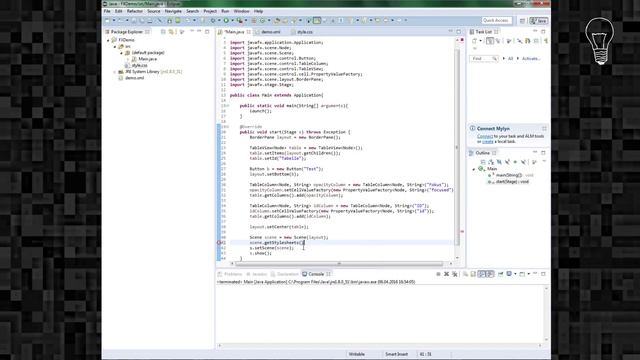
Task: Click the Debug bug icon in toolbar
Action: 213,20
